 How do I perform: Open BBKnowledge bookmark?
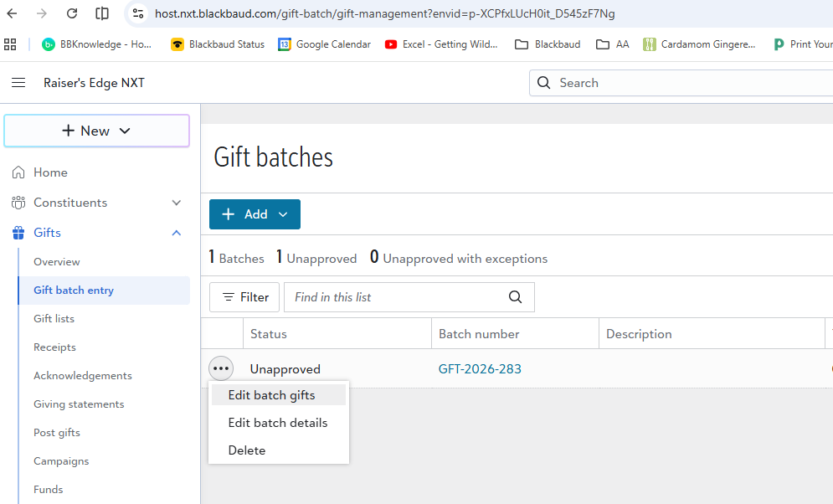(97, 44)
